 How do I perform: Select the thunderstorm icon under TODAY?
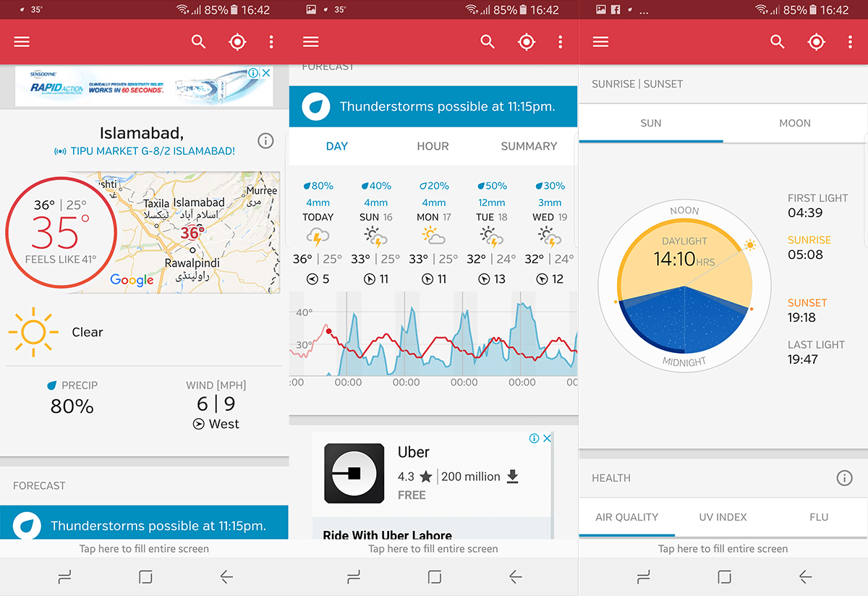click(x=318, y=237)
